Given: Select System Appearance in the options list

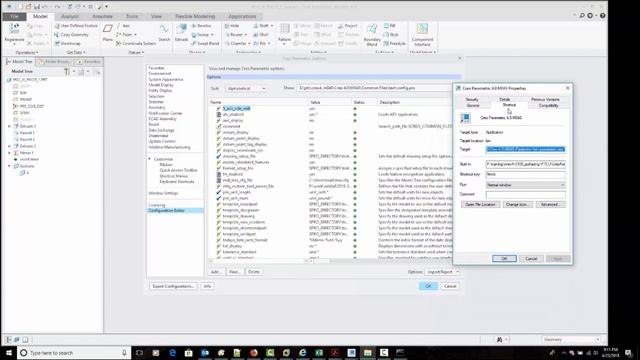Looking at the screenshot, I should (166, 79).
